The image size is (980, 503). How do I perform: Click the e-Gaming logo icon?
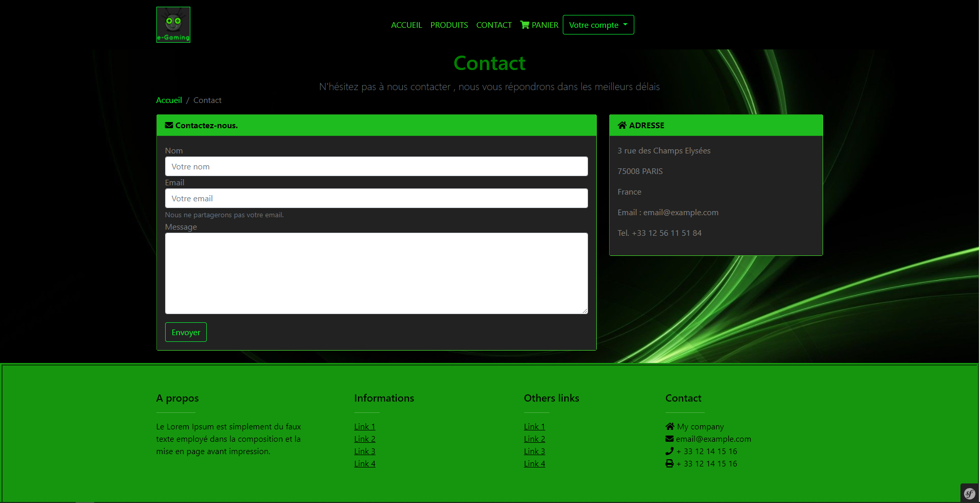pos(173,25)
